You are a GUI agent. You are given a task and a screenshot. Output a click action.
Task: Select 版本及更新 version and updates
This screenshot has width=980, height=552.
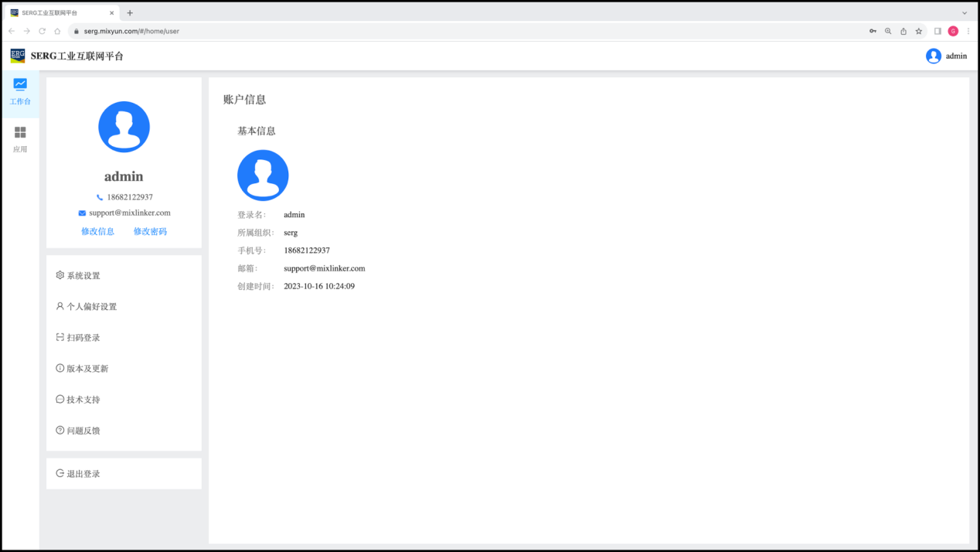tap(87, 369)
